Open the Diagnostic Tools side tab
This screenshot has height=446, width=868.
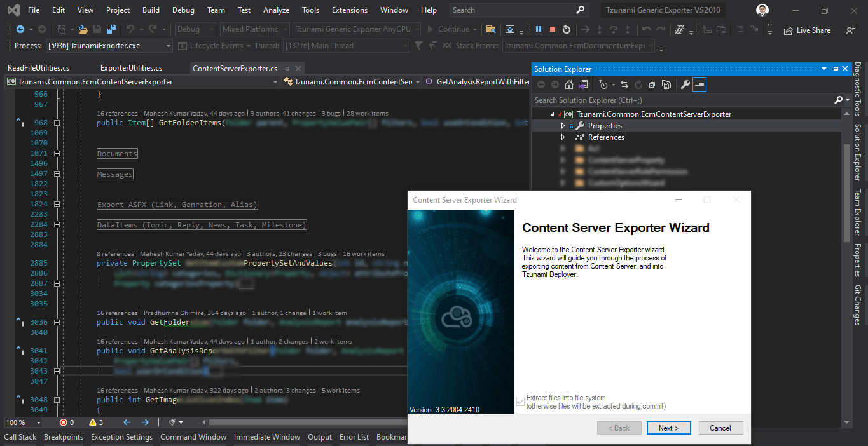(x=858, y=88)
